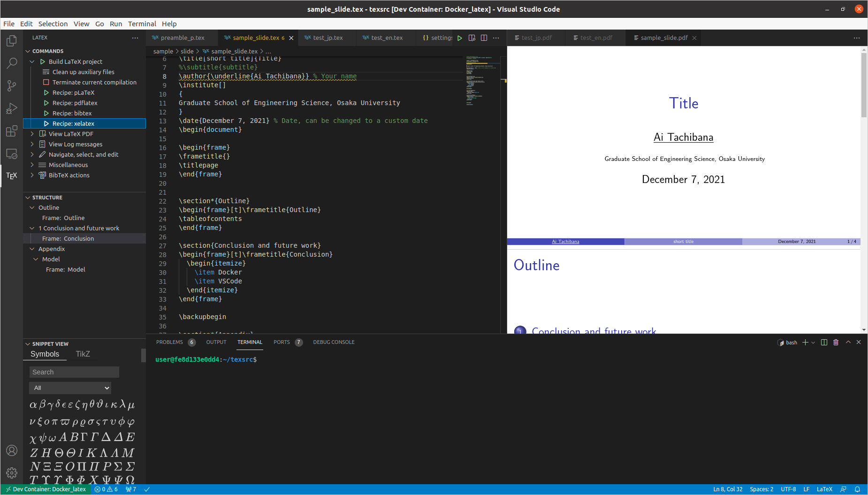This screenshot has height=495, width=868.
Task: Switch to DEBUG CONSOLE tab
Action: [334, 343]
